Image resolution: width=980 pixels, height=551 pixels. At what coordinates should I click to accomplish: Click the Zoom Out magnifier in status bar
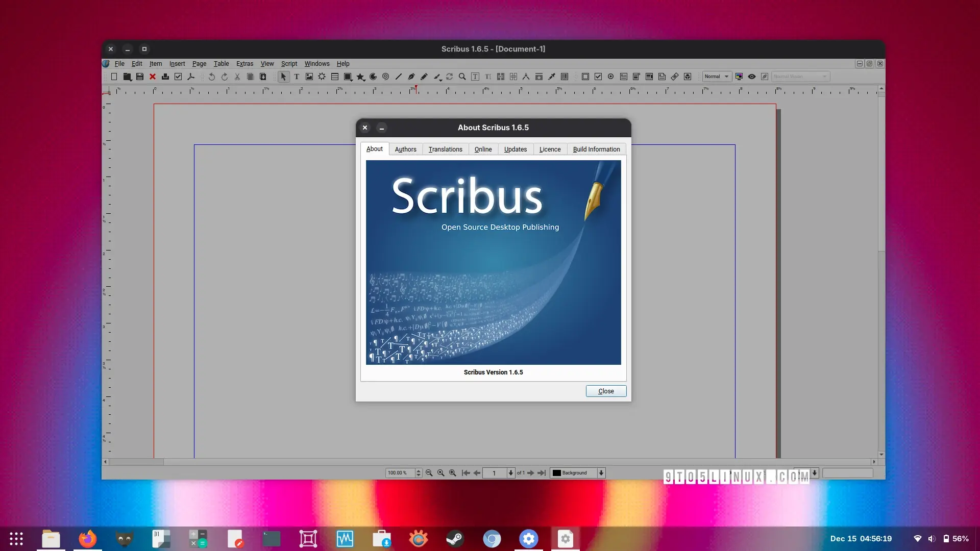(x=429, y=473)
